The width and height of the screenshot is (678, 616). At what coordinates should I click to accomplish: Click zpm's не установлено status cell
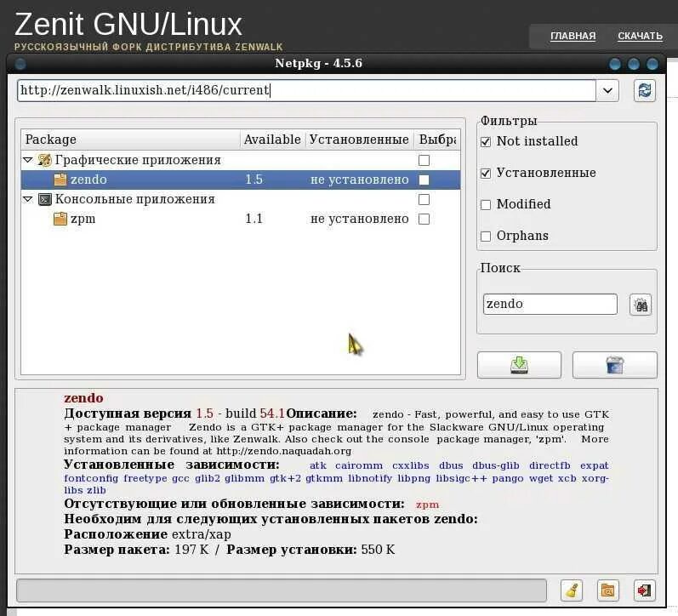click(x=359, y=219)
